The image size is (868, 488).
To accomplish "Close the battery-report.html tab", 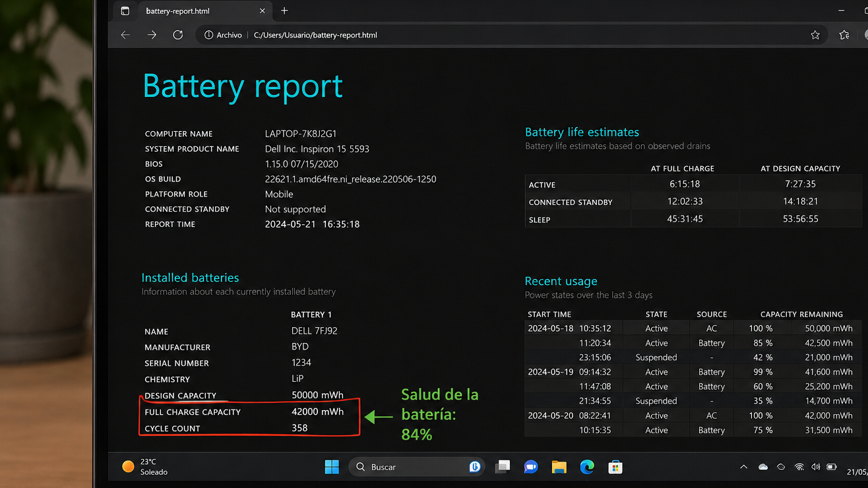I will click(262, 11).
